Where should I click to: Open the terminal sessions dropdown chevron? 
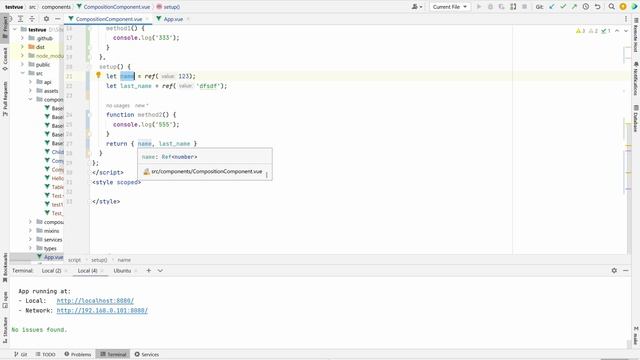click(x=160, y=271)
